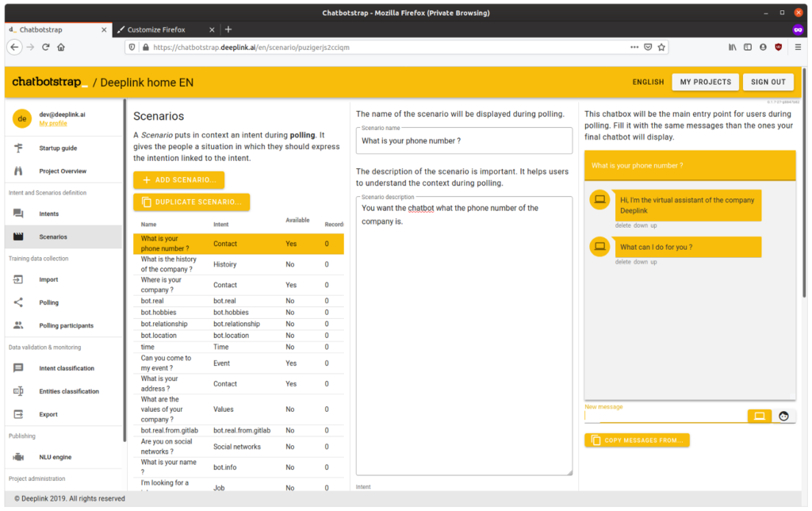Close the Customize Firefox tab
Screen dimensions: 812x511
(x=212, y=30)
